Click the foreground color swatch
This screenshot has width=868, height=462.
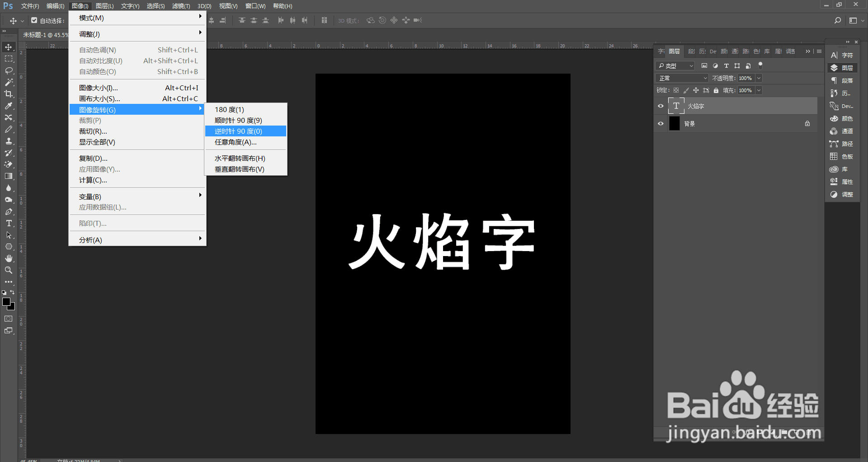point(6,302)
